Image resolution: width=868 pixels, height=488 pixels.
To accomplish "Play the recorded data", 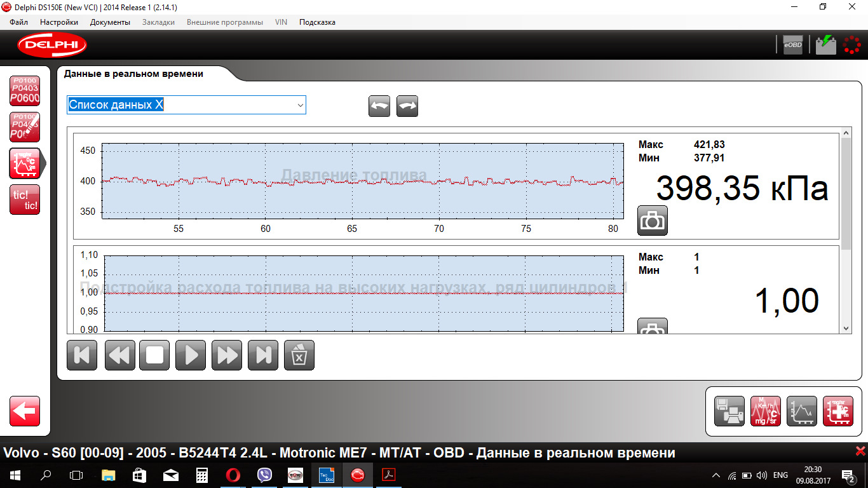I will [191, 355].
